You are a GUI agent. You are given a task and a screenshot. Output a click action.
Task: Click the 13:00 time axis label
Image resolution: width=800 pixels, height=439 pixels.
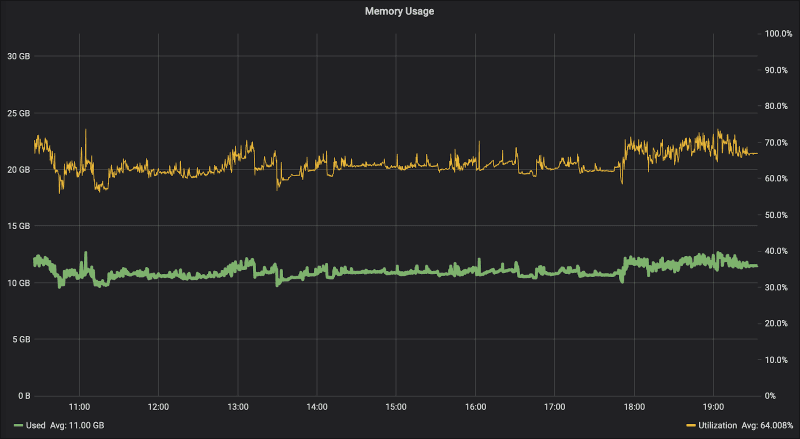click(238, 407)
